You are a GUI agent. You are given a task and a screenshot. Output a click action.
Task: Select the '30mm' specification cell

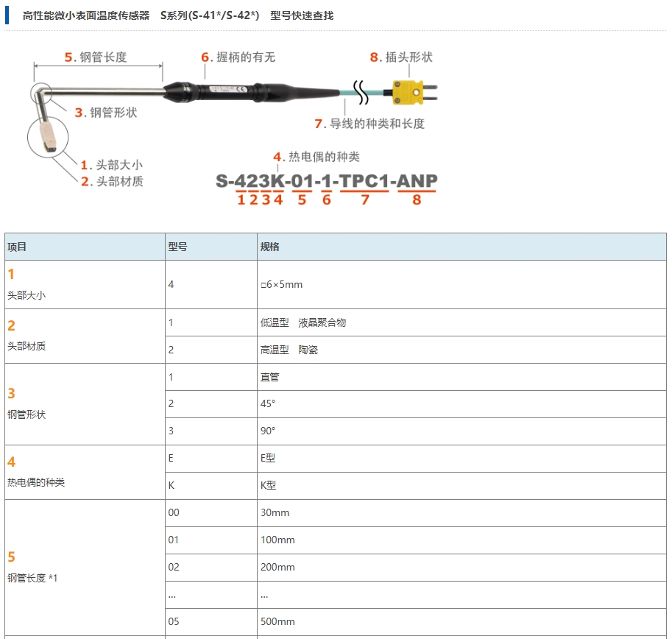[462, 513]
